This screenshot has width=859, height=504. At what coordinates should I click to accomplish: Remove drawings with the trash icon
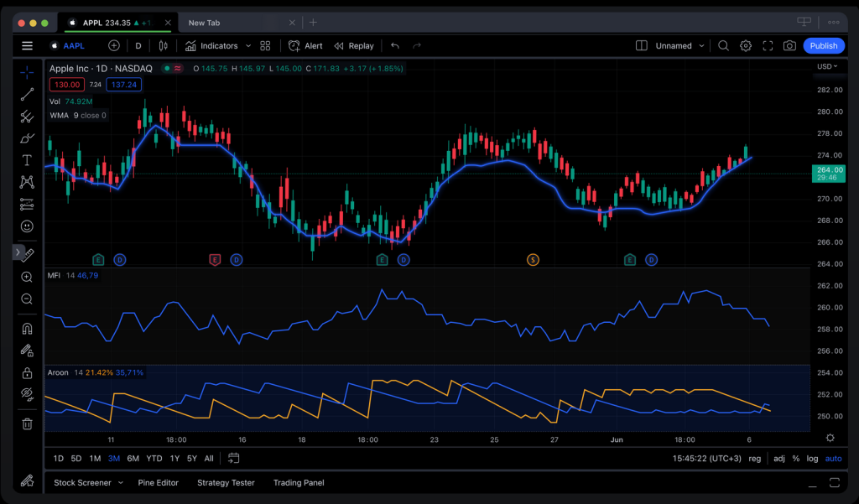pyautogui.click(x=27, y=423)
